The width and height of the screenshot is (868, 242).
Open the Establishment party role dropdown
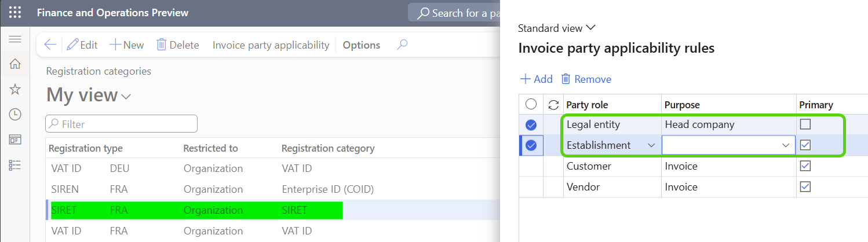(651, 145)
